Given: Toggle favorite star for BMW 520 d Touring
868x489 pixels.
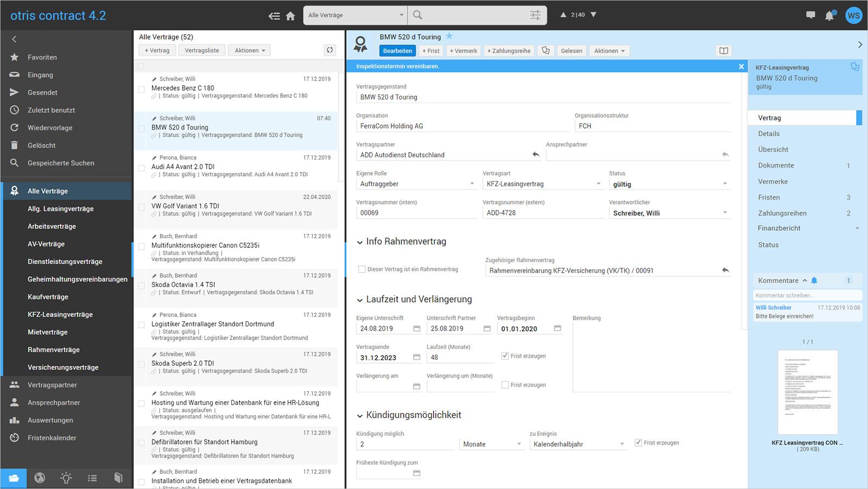Looking at the screenshot, I should [449, 36].
